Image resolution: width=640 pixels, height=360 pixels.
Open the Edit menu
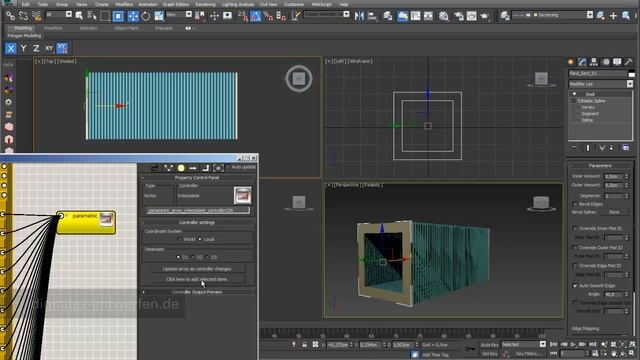pos(26,4)
